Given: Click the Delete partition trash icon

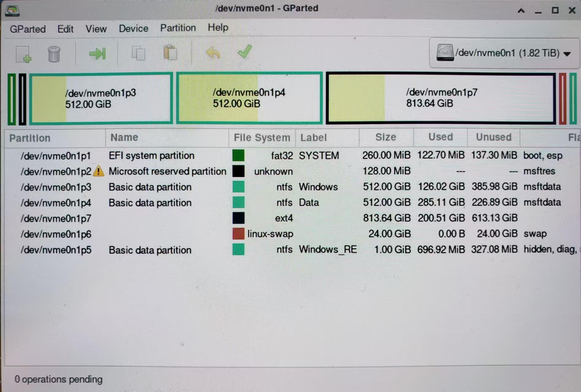Looking at the screenshot, I should point(54,54).
